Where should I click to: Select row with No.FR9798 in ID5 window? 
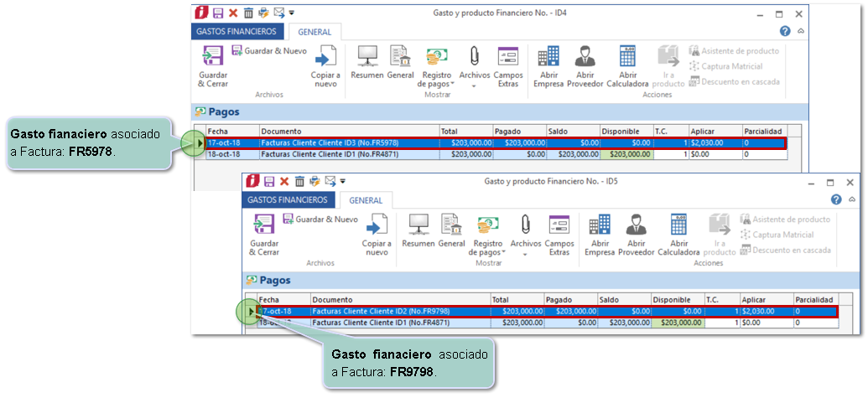tap(547, 312)
